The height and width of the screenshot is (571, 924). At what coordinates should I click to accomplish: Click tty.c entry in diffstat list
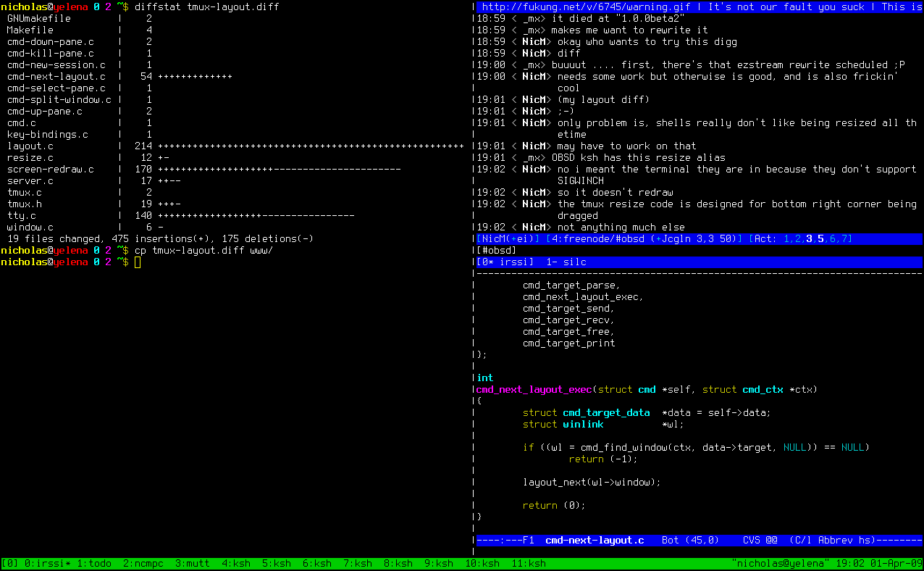(x=22, y=215)
